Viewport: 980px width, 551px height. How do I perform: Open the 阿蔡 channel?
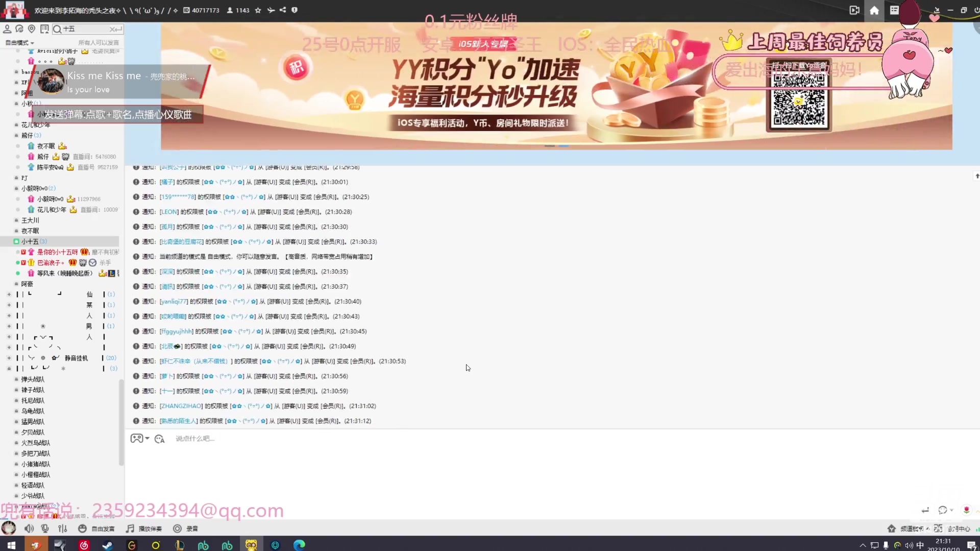click(27, 284)
